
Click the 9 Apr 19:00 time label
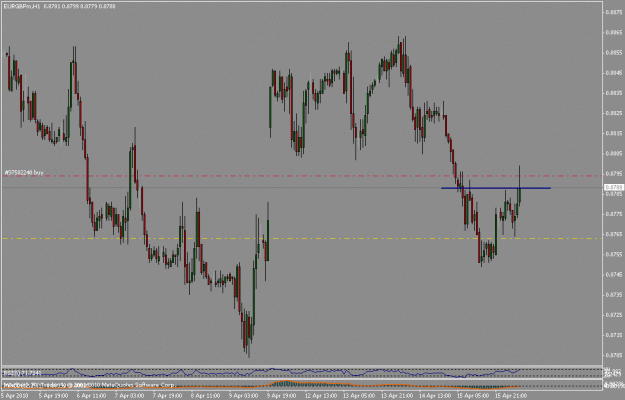(x=281, y=396)
